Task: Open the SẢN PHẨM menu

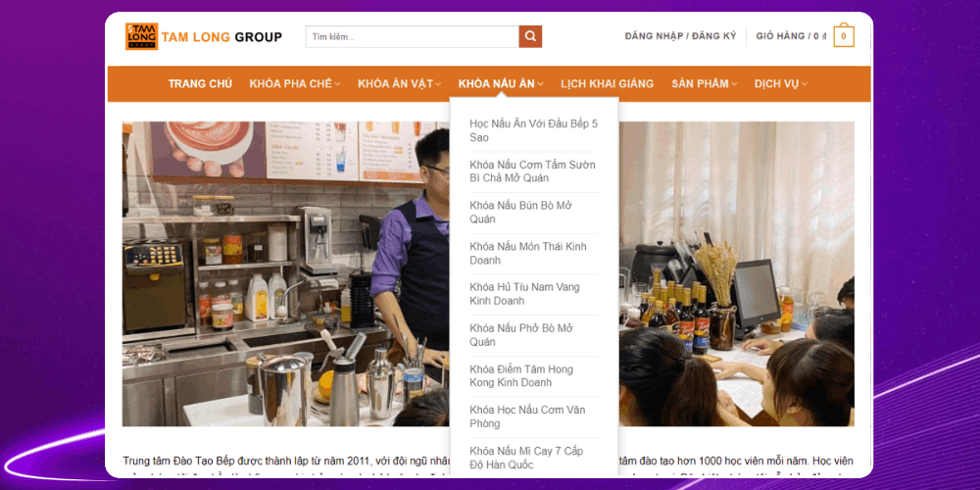Action: pos(700,83)
